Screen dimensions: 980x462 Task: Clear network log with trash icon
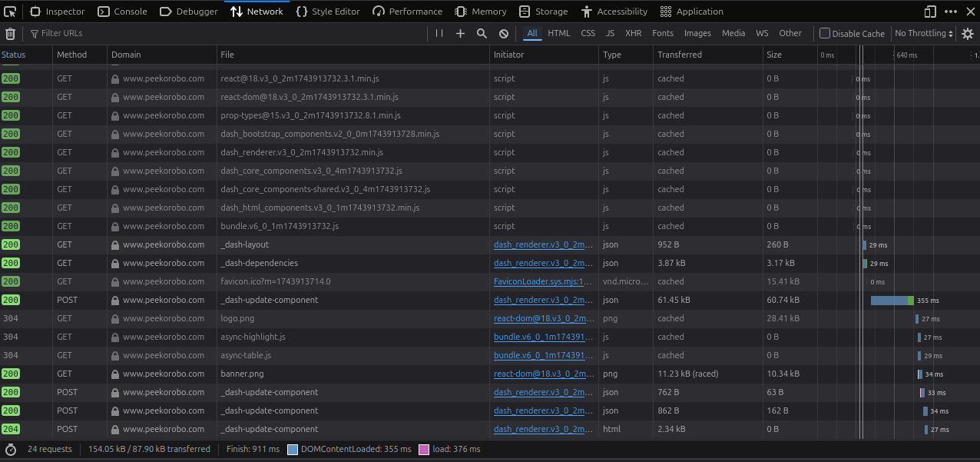pos(10,33)
